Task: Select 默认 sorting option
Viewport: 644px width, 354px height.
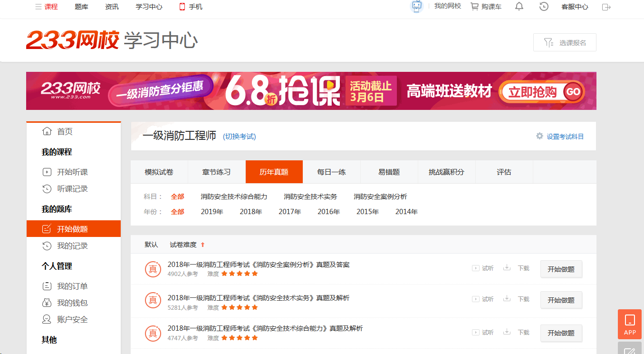Action: coord(151,245)
